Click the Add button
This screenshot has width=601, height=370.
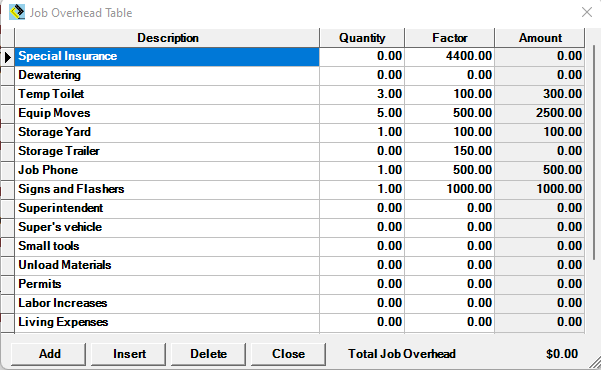tap(48, 354)
